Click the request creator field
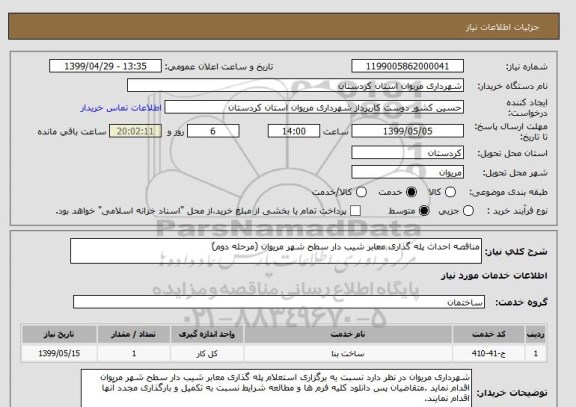 [314, 108]
